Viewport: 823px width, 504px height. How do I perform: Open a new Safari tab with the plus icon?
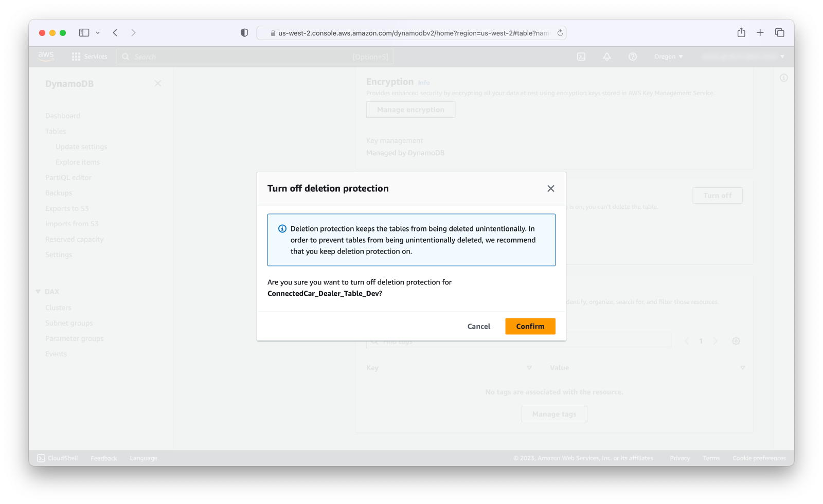(760, 32)
